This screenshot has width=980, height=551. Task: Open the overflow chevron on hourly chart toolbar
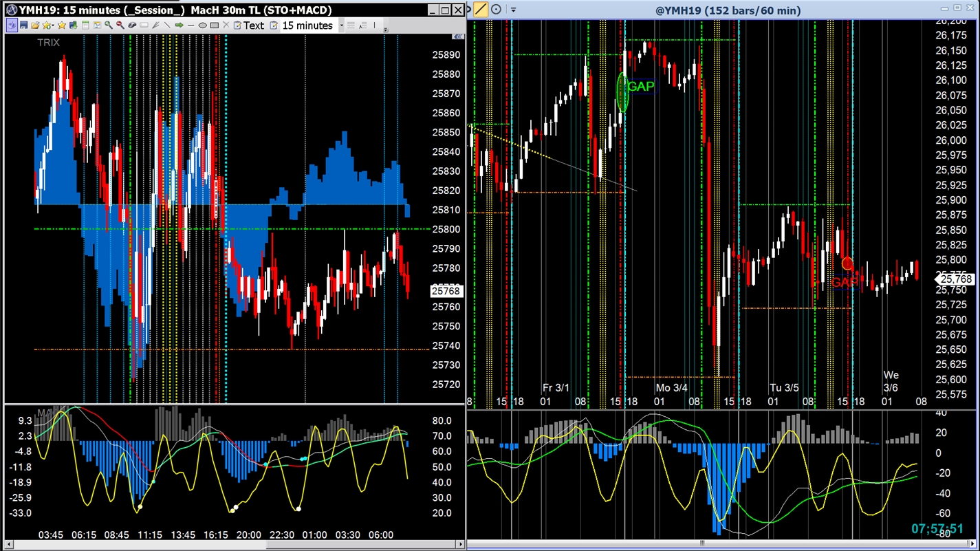pos(514,10)
